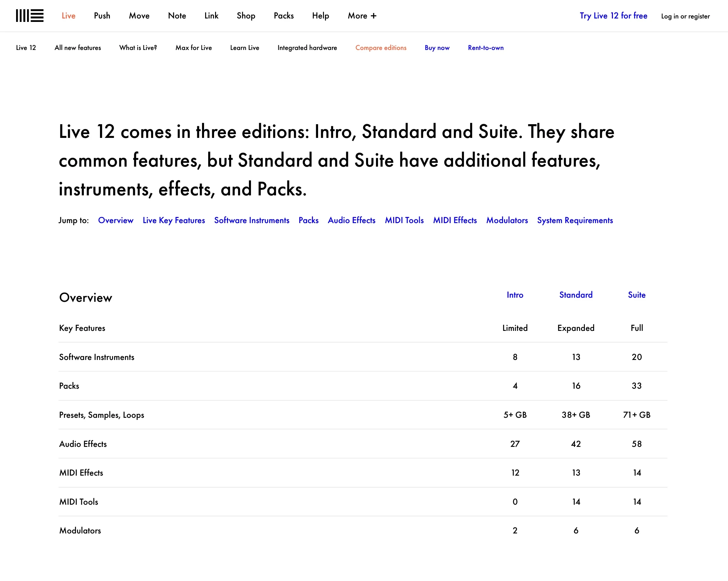
Task: Jump to System Requirements section
Action: pyautogui.click(x=575, y=220)
